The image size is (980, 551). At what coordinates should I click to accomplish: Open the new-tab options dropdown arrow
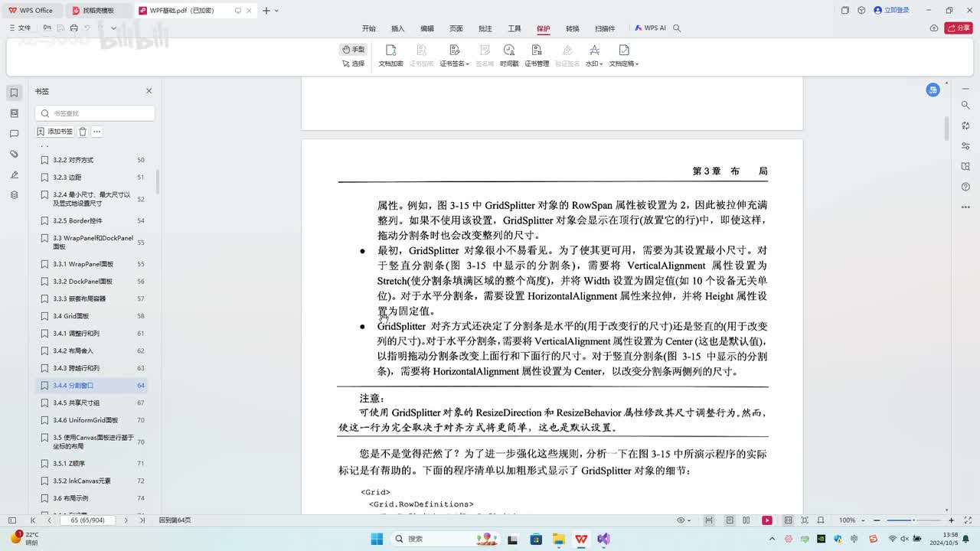click(x=277, y=11)
